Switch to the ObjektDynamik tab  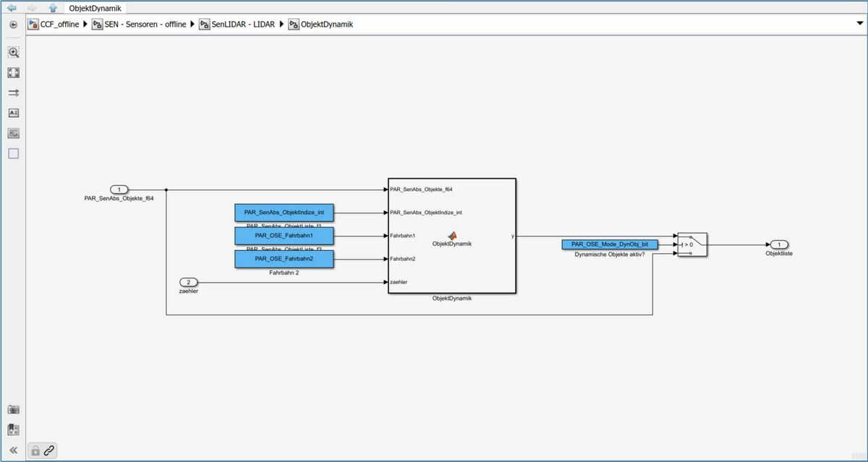95,8
